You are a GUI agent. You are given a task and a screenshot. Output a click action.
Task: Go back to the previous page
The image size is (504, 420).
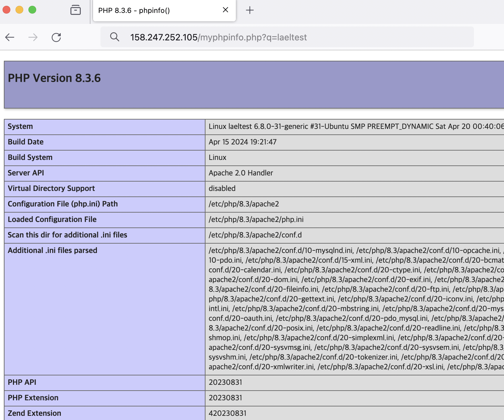10,37
